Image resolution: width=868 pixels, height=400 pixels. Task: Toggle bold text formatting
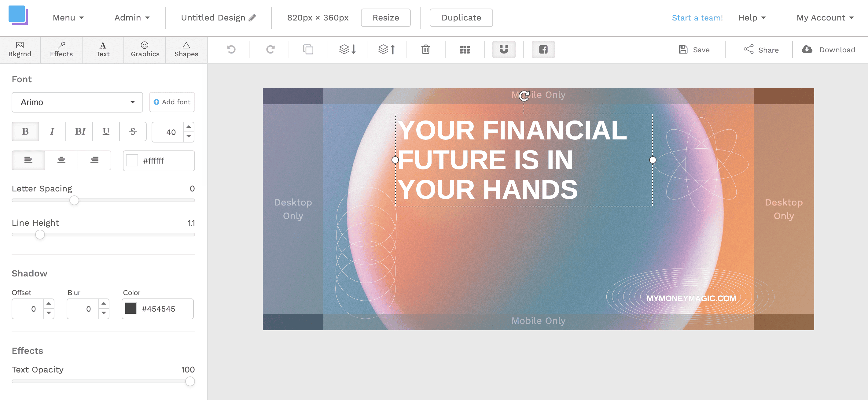[25, 132]
